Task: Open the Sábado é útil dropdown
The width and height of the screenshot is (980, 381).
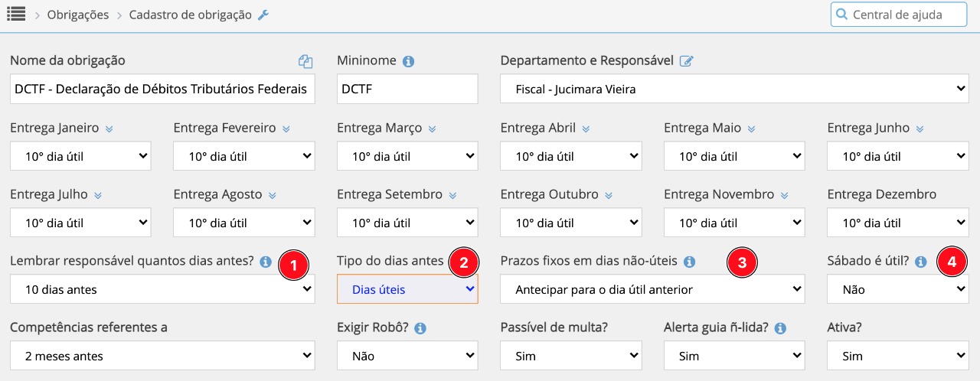Action: pos(897,290)
